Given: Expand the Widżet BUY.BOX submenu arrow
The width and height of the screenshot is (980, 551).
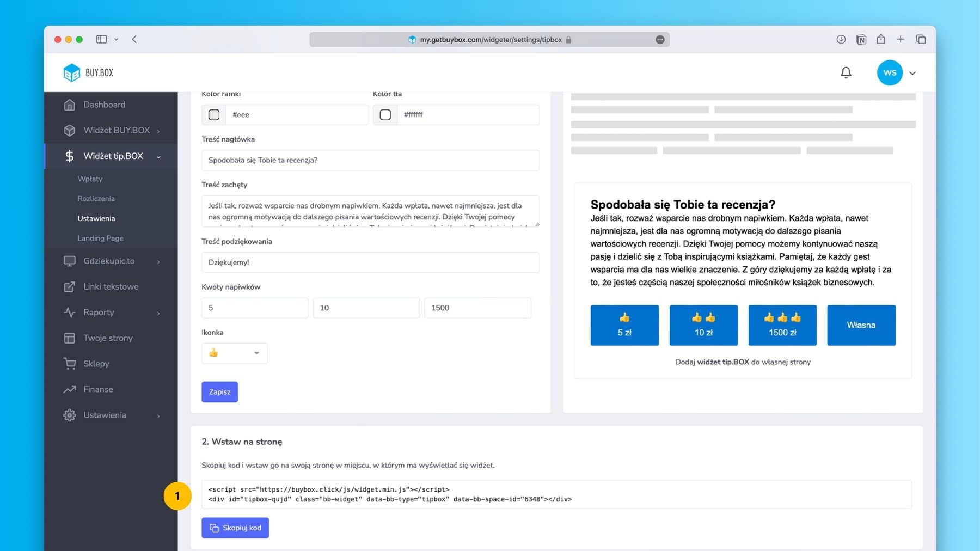Looking at the screenshot, I should [x=158, y=131].
